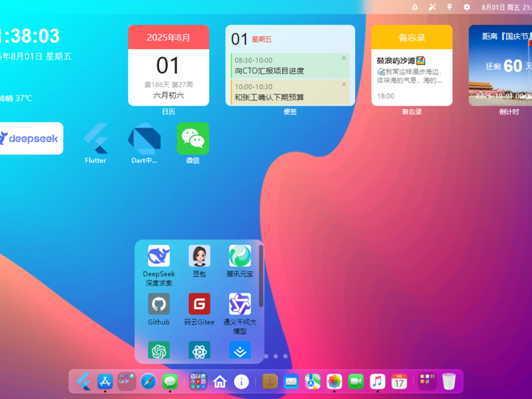Open Photos from the dock
The width and height of the screenshot is (532, 399).
coord(334,382)
